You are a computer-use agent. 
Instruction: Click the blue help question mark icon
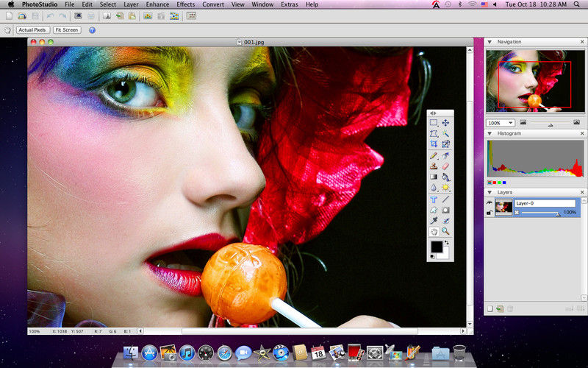(x=92, y=30)
